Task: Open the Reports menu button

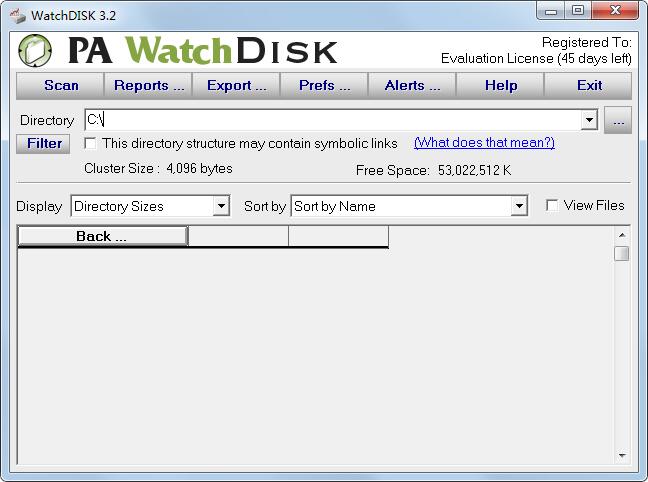Action: [149, 85]
